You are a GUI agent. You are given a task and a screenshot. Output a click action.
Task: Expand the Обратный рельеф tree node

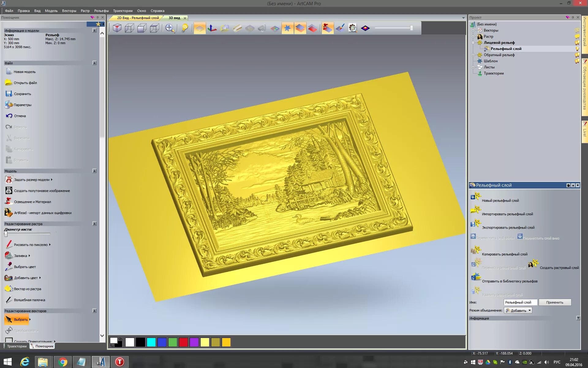(473, 55)
